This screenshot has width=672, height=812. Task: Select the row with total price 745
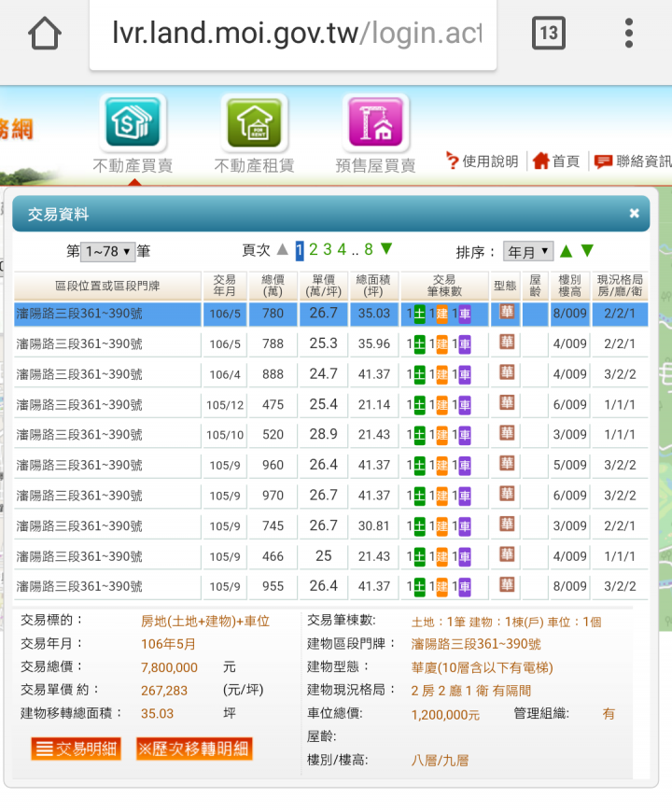330,526
